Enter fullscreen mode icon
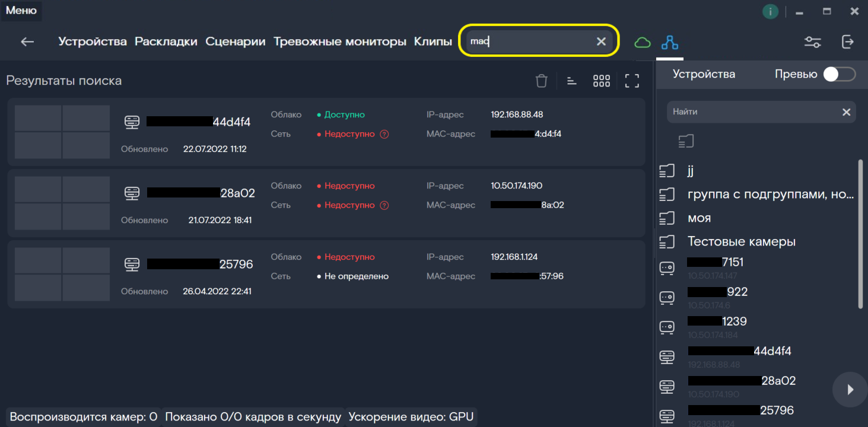This screenshot has height=427, width=868. pos(632,81)
